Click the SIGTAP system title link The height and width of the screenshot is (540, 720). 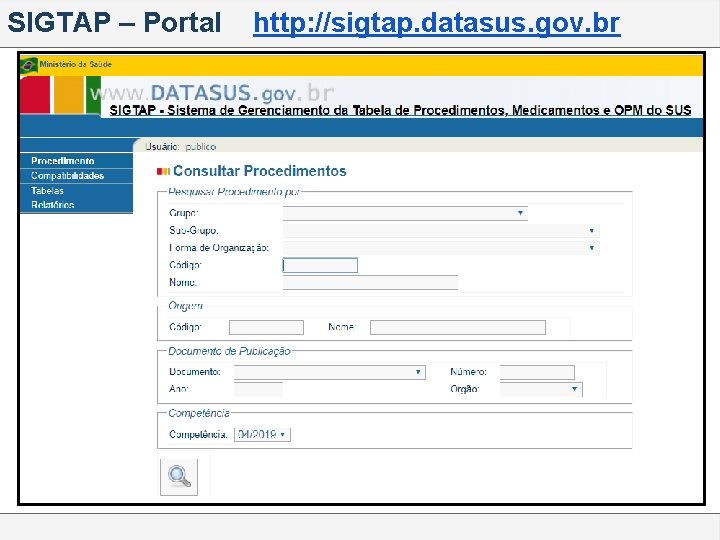400,111
